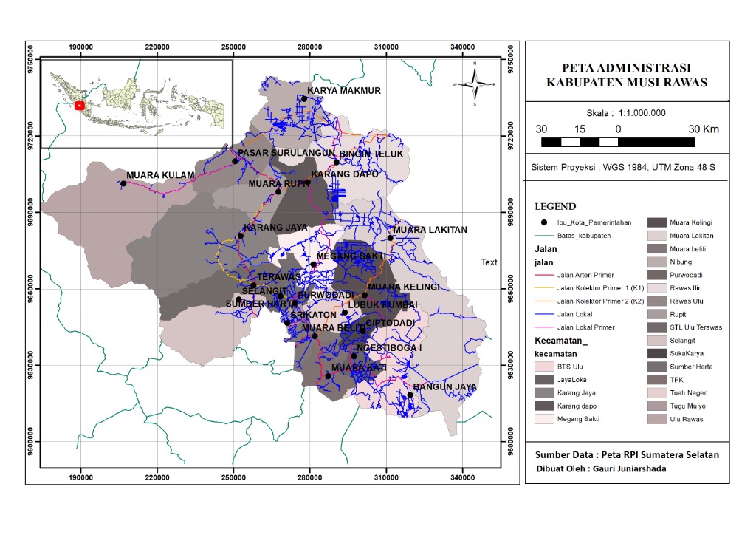Click the BTS Ulu legend color swatch
The image size is (756, 535).
[544, 367]
